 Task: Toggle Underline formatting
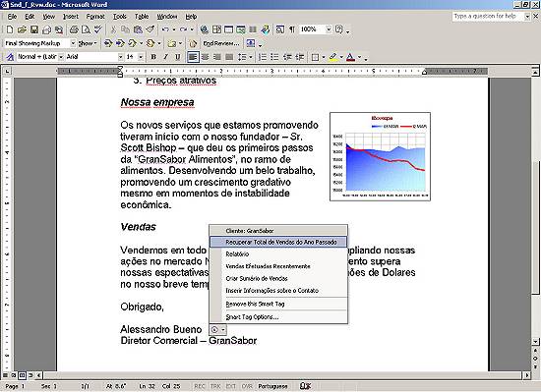pos(178,57)
